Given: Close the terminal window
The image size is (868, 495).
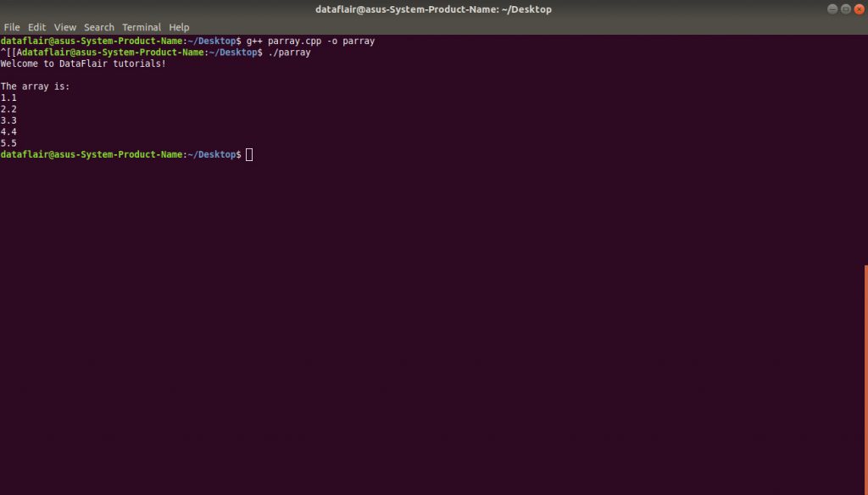Looking at the screenshot, I should tap(860, 8).
